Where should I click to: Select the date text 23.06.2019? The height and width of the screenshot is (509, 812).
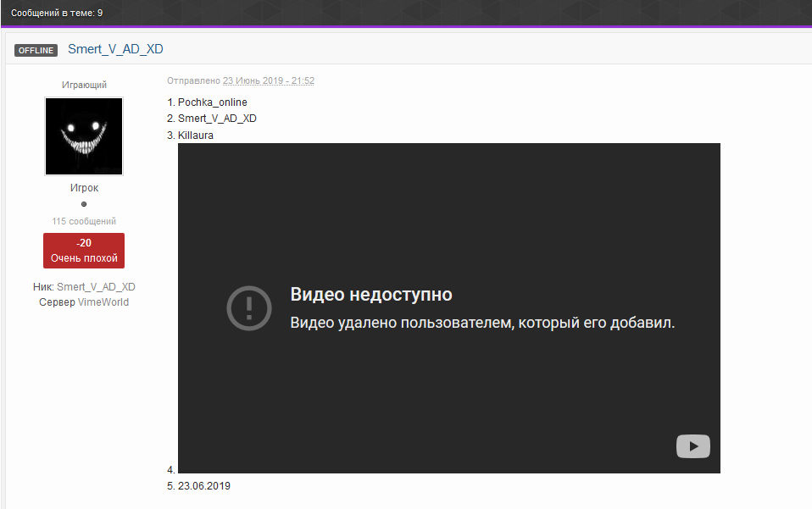(204, 486)
